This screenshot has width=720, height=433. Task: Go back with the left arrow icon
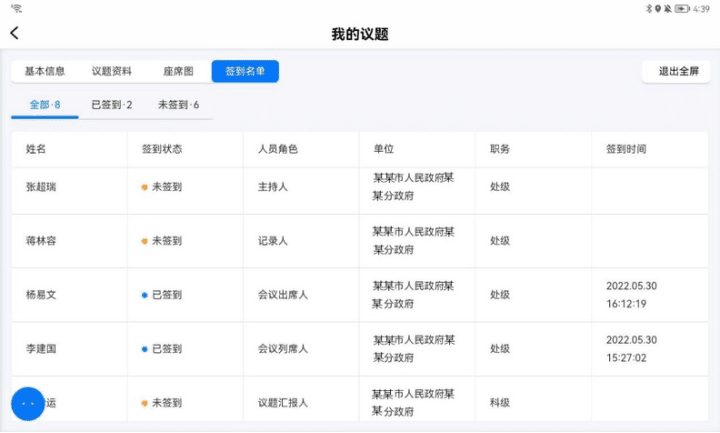click(14, 33)
